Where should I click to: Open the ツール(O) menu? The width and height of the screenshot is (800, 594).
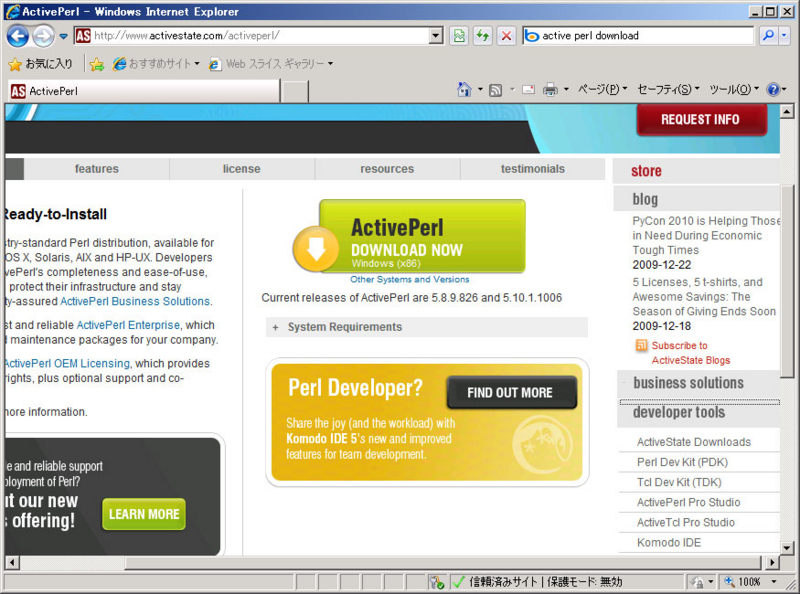point(734,90)
